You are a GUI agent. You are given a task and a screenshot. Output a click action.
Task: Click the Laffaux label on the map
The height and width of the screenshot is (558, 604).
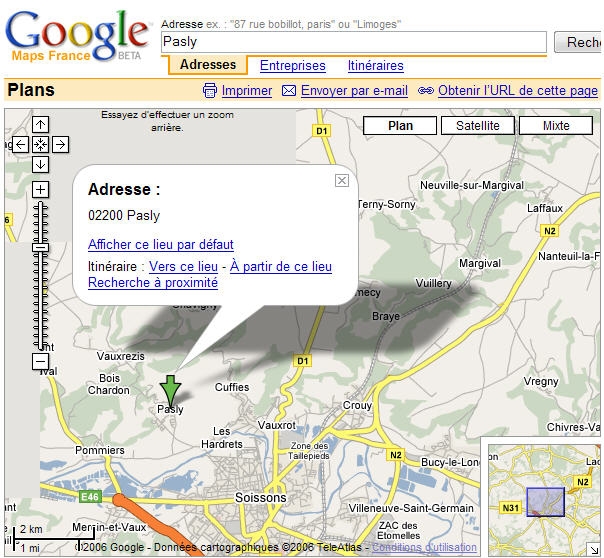545,208
